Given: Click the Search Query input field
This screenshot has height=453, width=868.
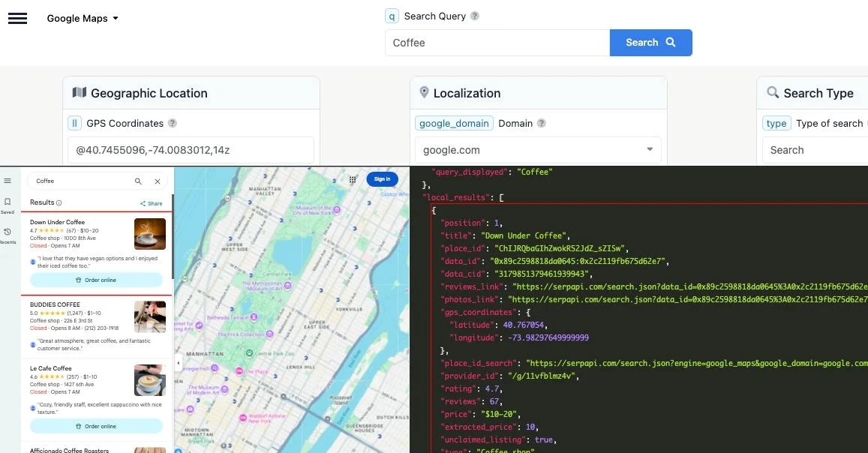Looking at the screenshot, I should click(x=497, y=43).
